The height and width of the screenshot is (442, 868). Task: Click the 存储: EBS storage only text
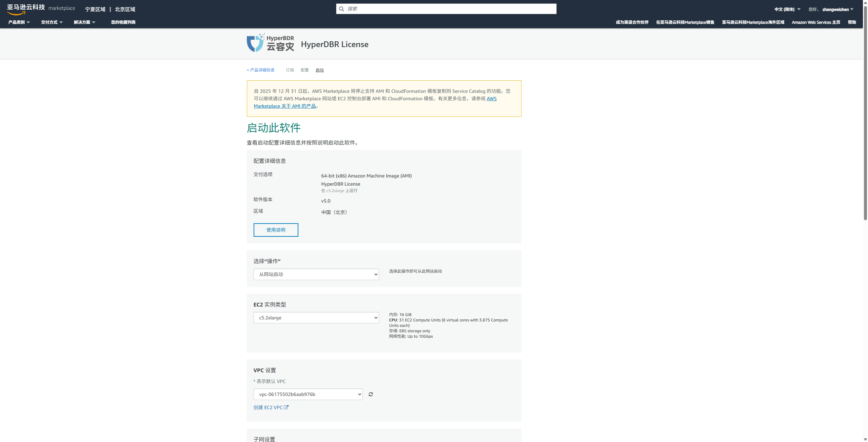tap(410, 331)
